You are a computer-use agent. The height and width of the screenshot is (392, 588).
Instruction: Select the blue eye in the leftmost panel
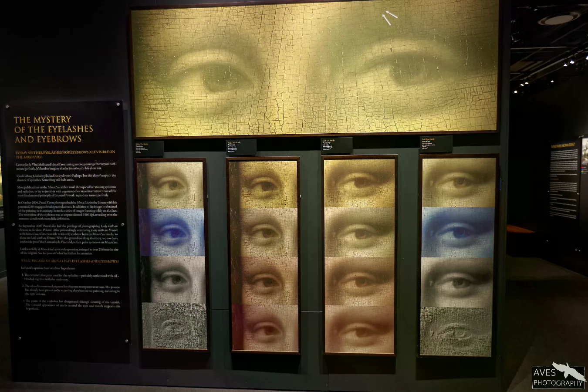pos(172,232)
